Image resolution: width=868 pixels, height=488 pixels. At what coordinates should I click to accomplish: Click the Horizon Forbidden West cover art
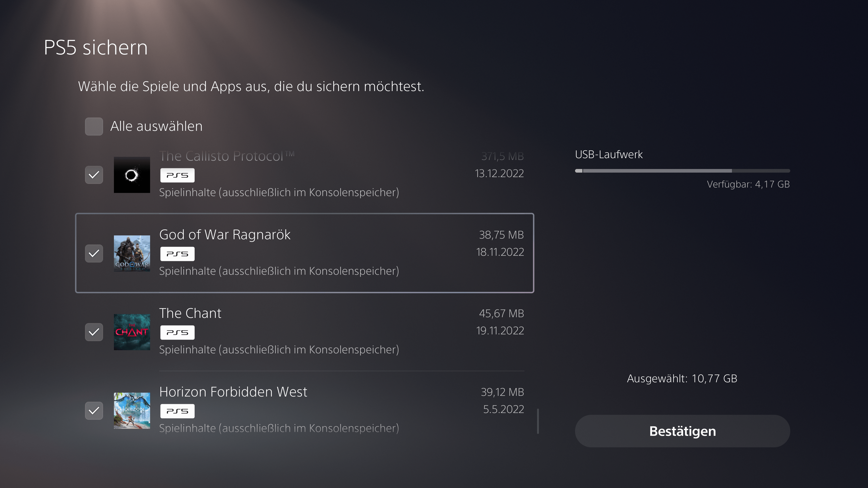132,411
